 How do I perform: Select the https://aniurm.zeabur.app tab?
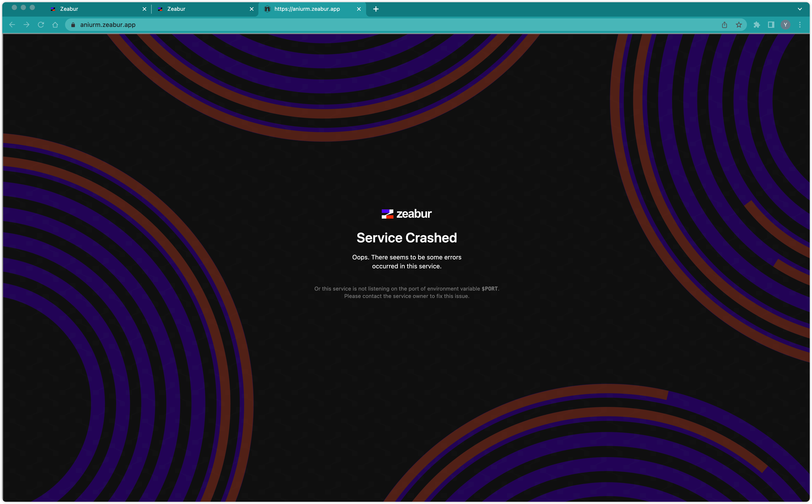pyautogui.click(x=312, y=9)
